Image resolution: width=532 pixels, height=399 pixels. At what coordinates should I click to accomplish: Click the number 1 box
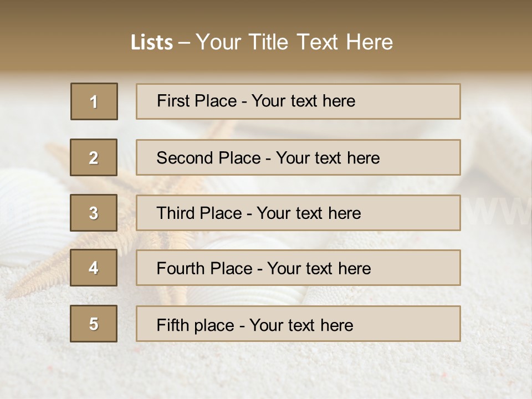coord(94,101)
